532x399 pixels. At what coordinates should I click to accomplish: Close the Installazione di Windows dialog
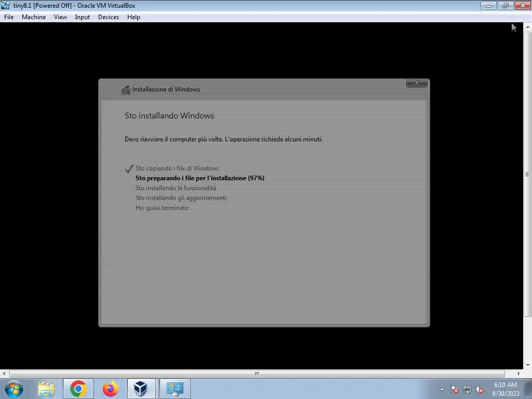417,83
